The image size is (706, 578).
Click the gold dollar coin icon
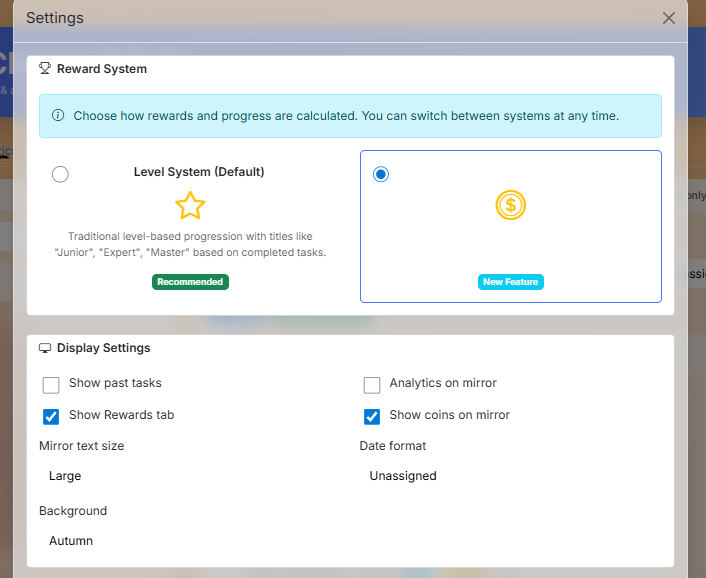[510, 206]
